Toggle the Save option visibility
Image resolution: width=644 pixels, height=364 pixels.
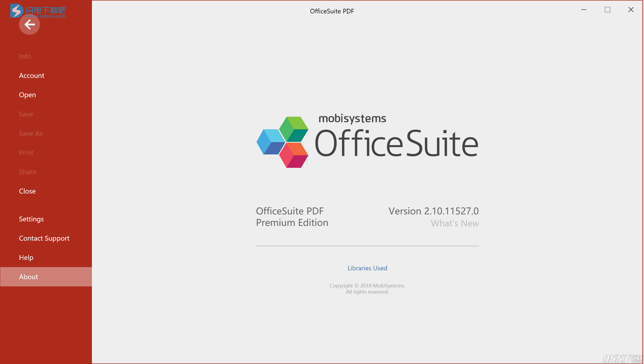[x=26, y=114]
